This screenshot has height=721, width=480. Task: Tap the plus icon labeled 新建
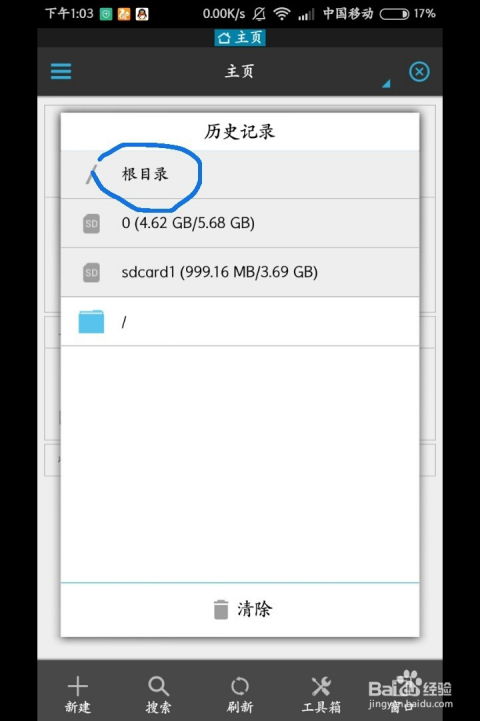[x=77, y=687]
